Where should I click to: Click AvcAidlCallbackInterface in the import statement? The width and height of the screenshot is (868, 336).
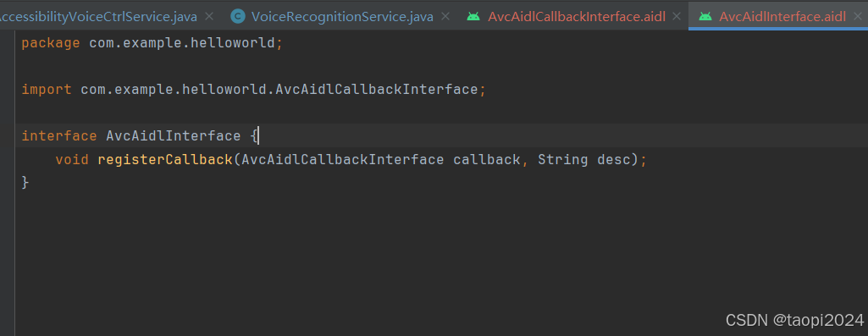(x=377, y=89)
